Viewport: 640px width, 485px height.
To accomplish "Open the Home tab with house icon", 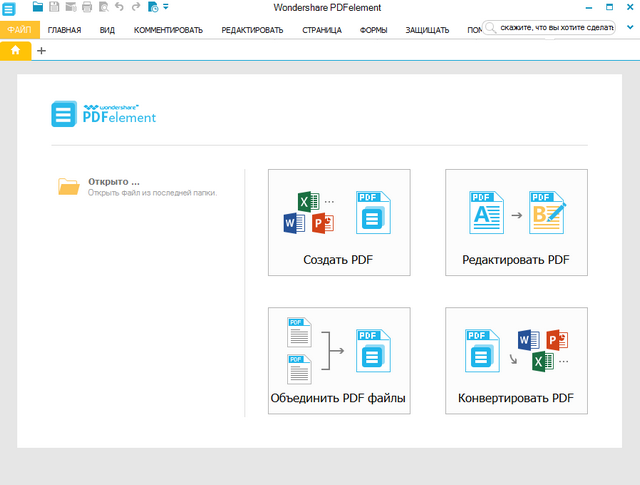I will (x=15, y=50).
